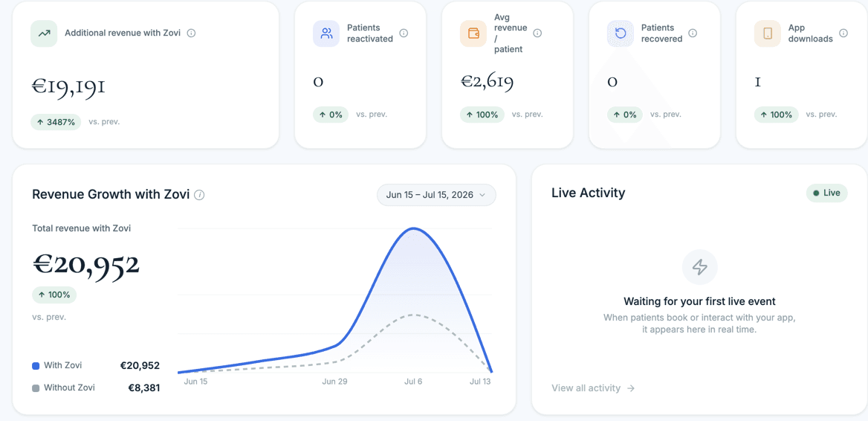The image size is (868, 421).
Task: Show info for Patients recovered
Action: tap(693, 33)
